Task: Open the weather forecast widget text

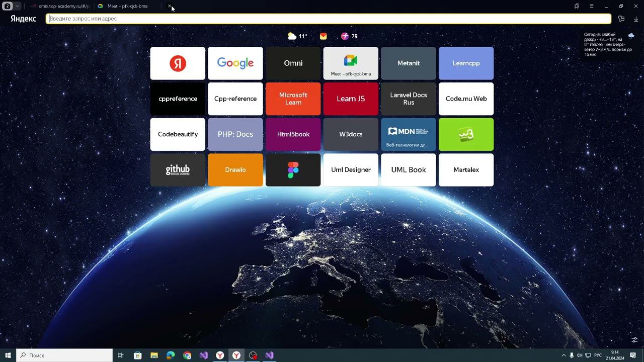Action: (608, 44)
